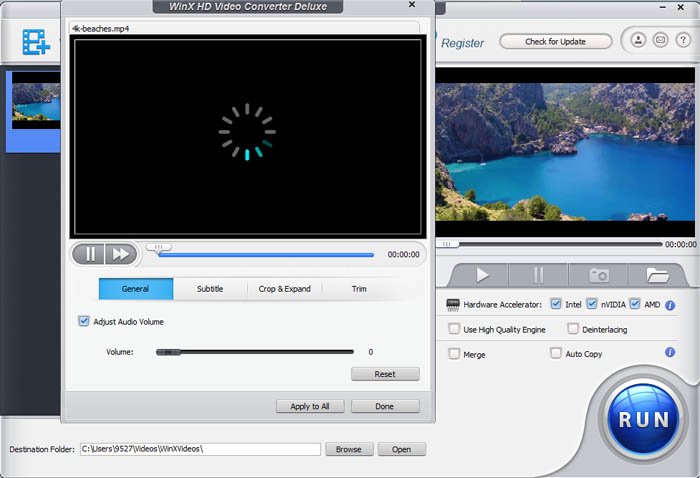Screen dimensions: 700x478
Task: Take a snapshot with the camera icon
Action: (x=599, y=275)
